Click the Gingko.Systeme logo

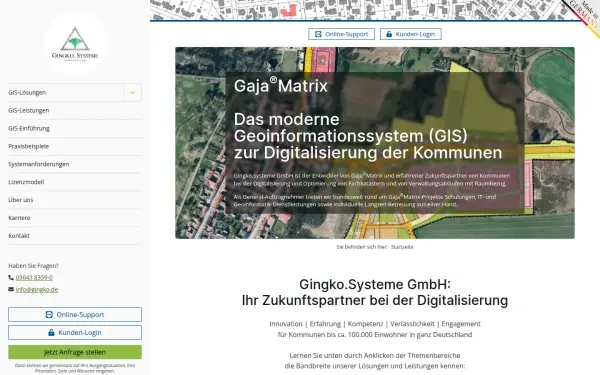pyautogui.click(x=75, y=44)
